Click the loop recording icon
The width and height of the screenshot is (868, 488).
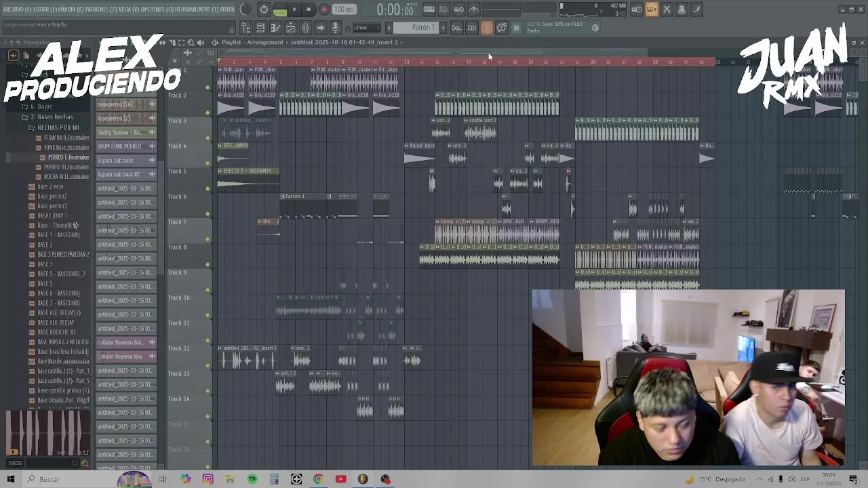[x=459, y=9]
